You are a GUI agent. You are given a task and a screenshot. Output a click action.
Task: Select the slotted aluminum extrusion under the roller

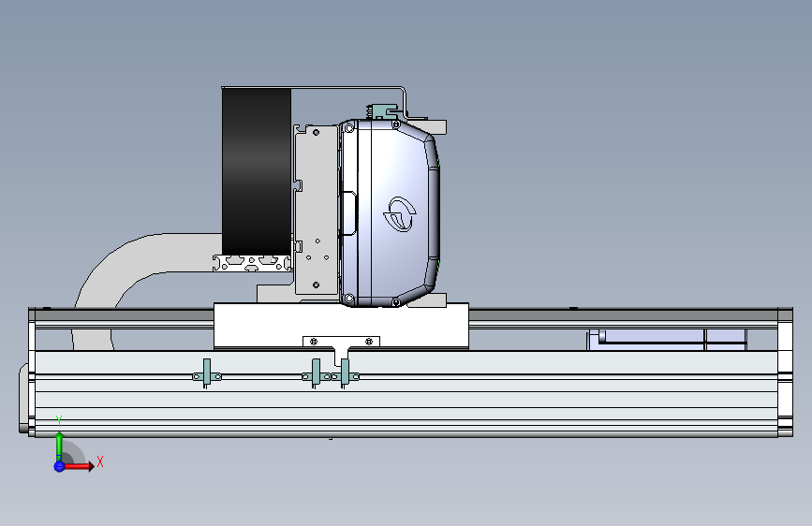pos(252,263)
